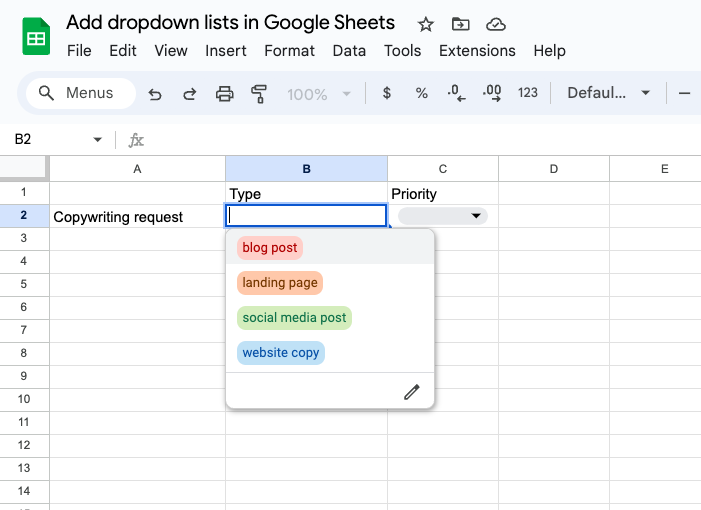The image size is (701, 510).
Task: Open the Edit menu
Action: coord(123,51)
